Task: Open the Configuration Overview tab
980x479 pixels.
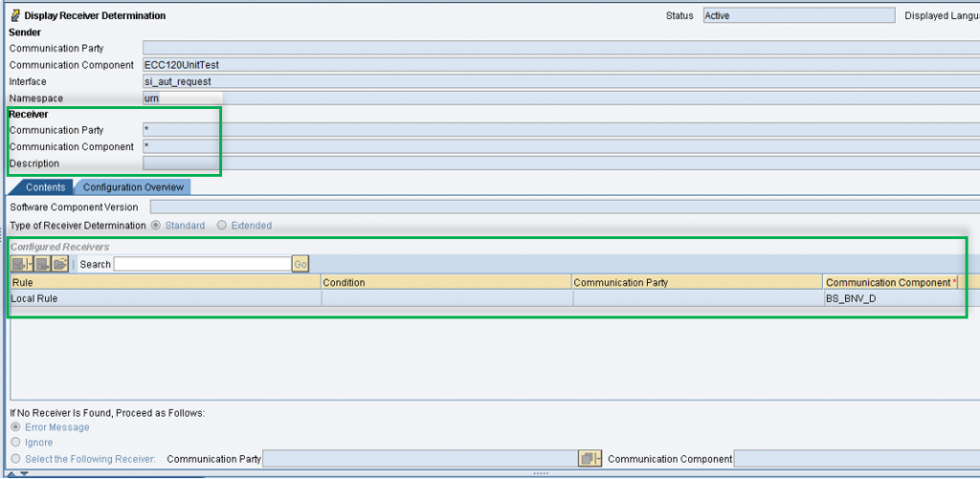Action: (x=133, y=187)
